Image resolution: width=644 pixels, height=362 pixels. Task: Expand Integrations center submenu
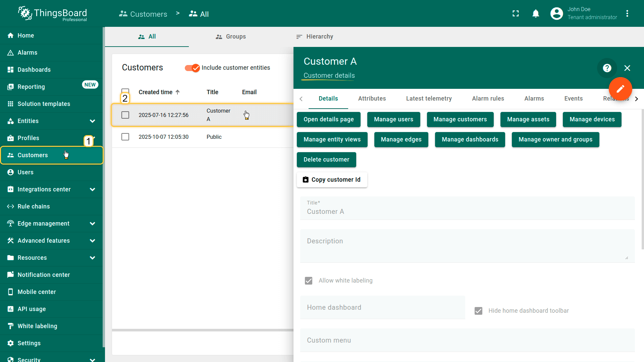(x=93, y=189)
